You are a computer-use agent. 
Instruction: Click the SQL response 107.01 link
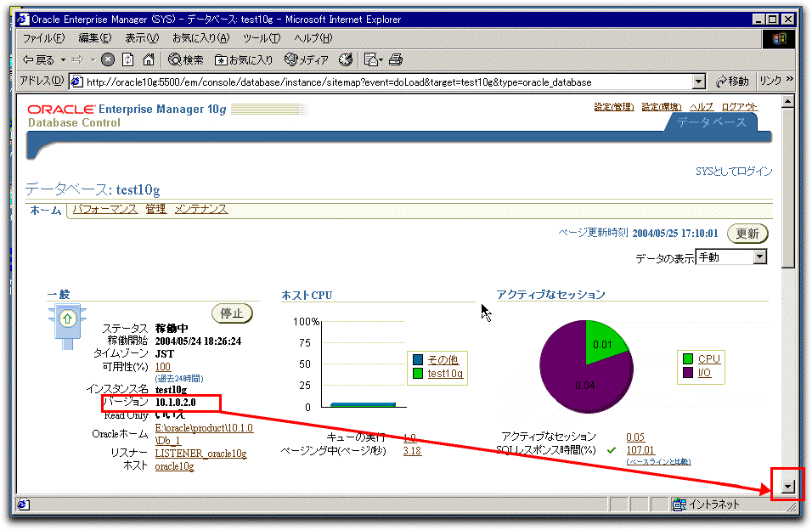tap(640, 450)
